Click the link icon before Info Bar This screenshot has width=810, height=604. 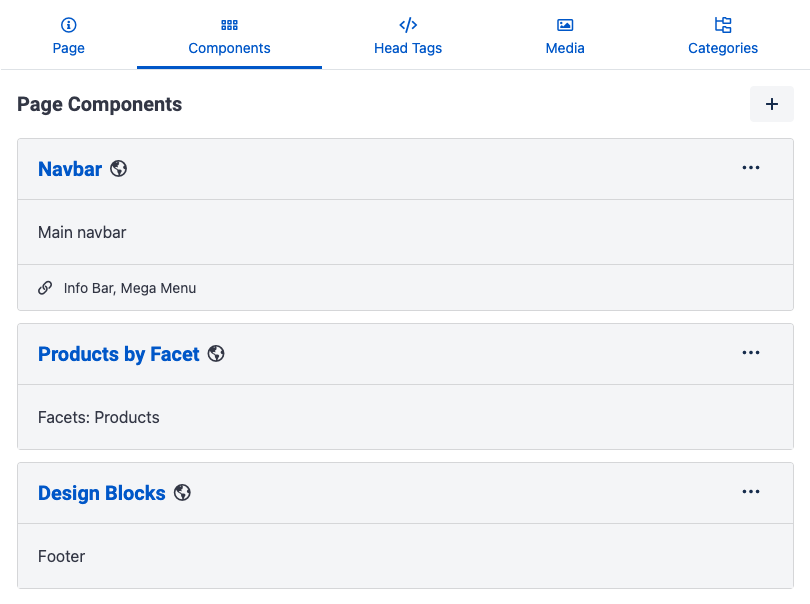(x=45, y=288)
